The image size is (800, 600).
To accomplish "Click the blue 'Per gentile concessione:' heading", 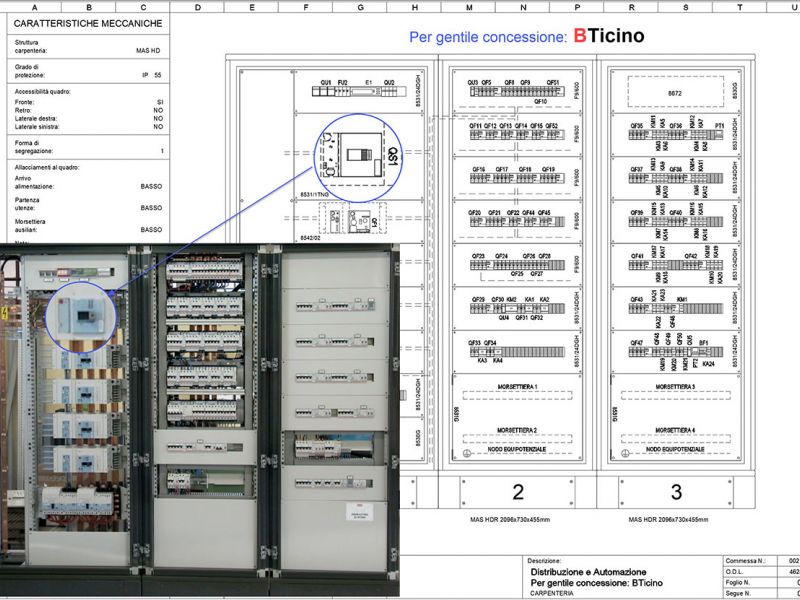I will pyautogui.click(x=488, y=37).
